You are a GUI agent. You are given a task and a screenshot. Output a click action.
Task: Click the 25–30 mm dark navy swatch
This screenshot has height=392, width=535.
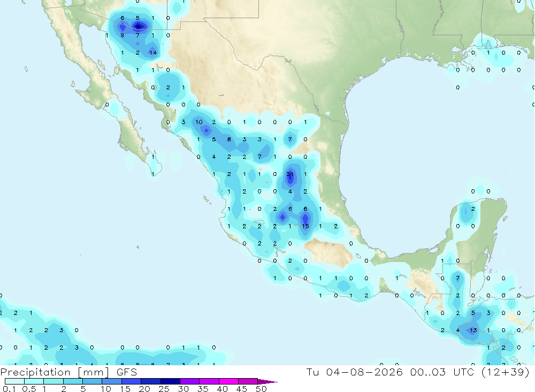click(170, 381)
